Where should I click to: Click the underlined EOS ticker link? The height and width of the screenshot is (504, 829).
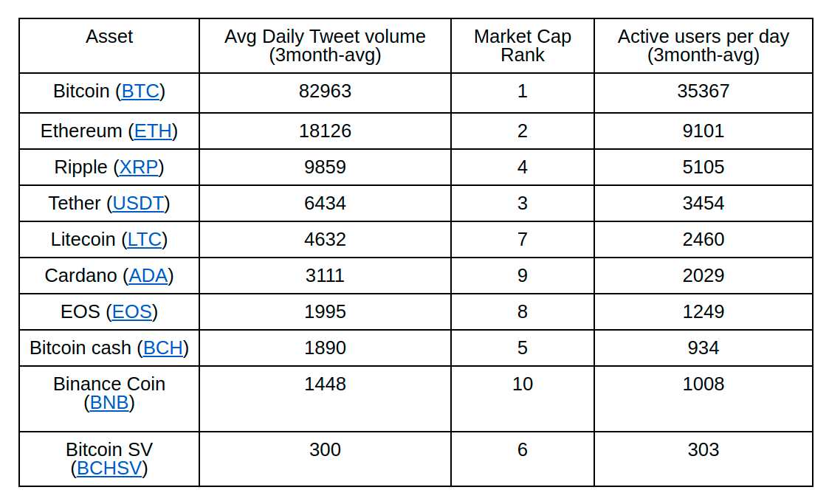[132, 312]
